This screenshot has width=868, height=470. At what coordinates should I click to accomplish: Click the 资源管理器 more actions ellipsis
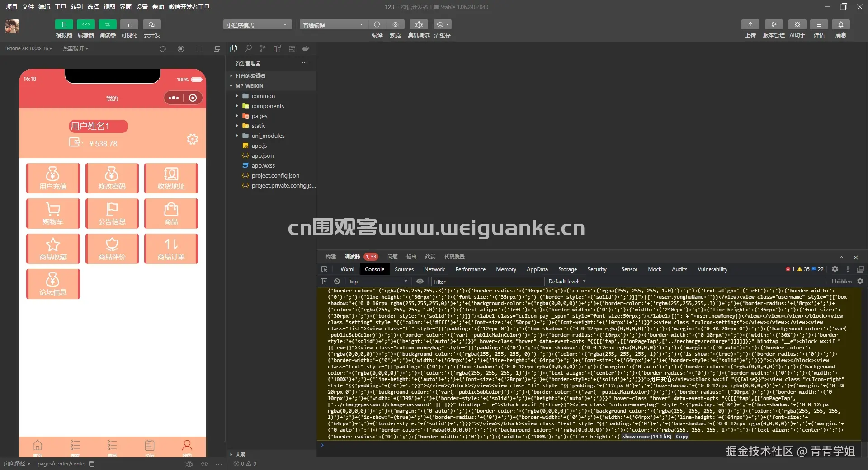click(x=305, y=63)
